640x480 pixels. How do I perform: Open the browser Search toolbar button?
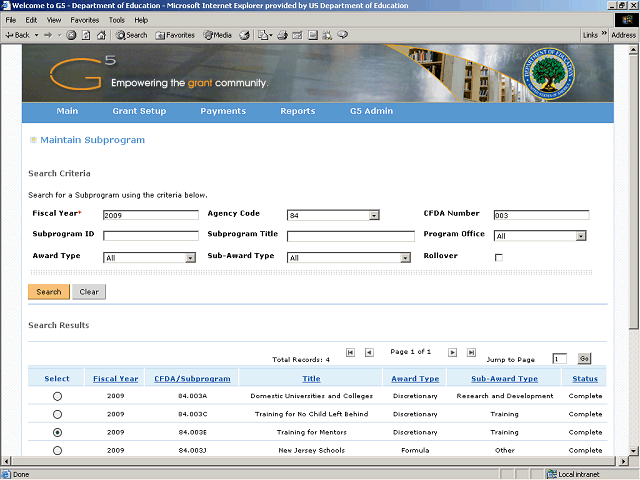pos(131,35)
